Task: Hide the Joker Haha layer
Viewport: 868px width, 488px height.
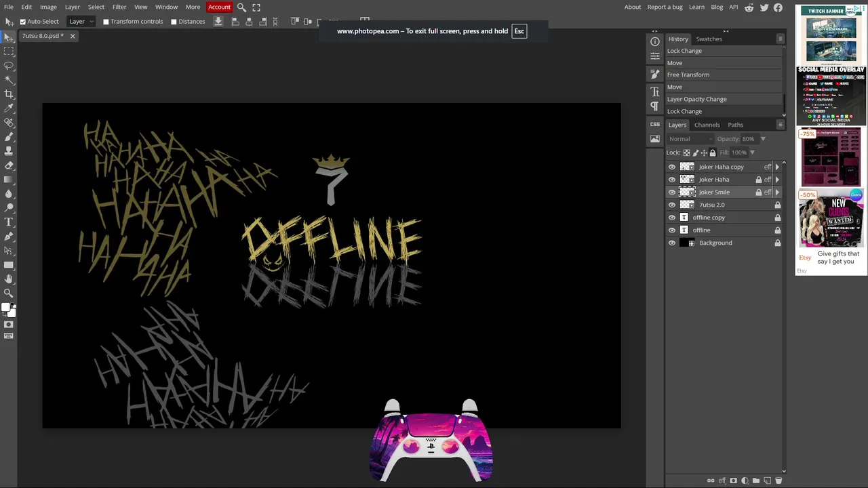Action: (672, 180)
